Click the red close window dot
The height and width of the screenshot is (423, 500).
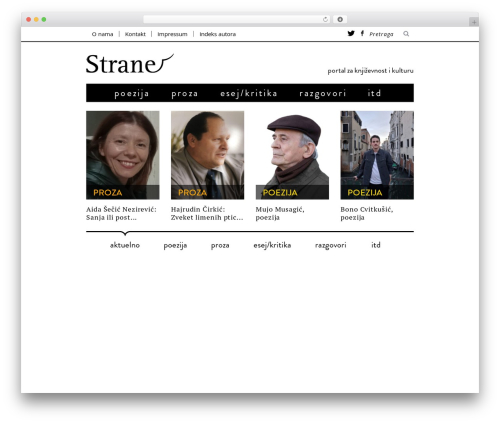29,20
